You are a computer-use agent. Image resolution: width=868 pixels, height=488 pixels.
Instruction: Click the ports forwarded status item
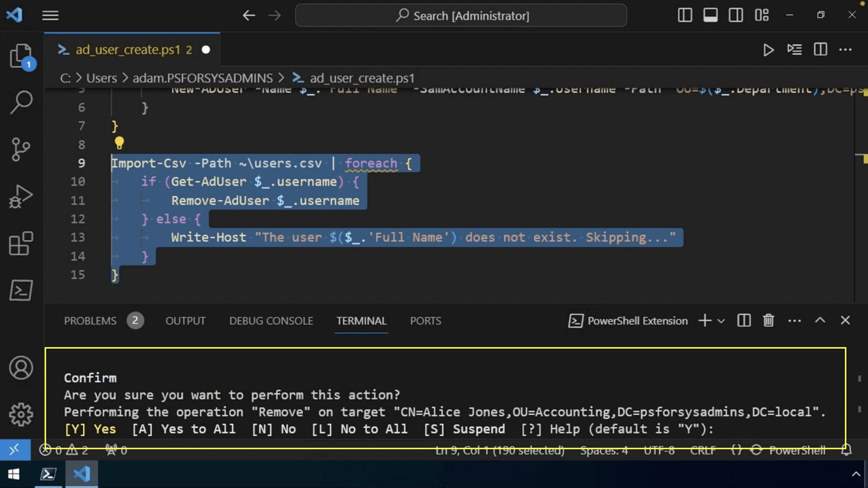(x=116, y=450)
